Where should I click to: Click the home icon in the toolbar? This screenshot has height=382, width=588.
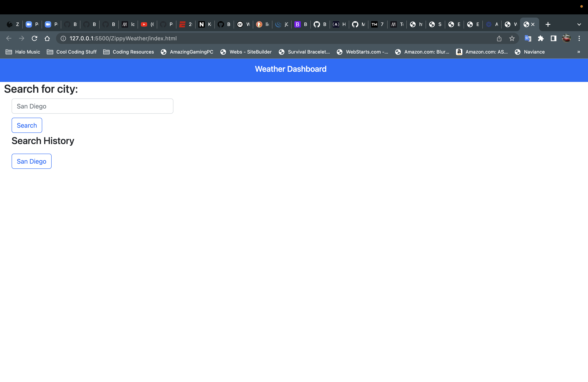[x=47, y=38]
